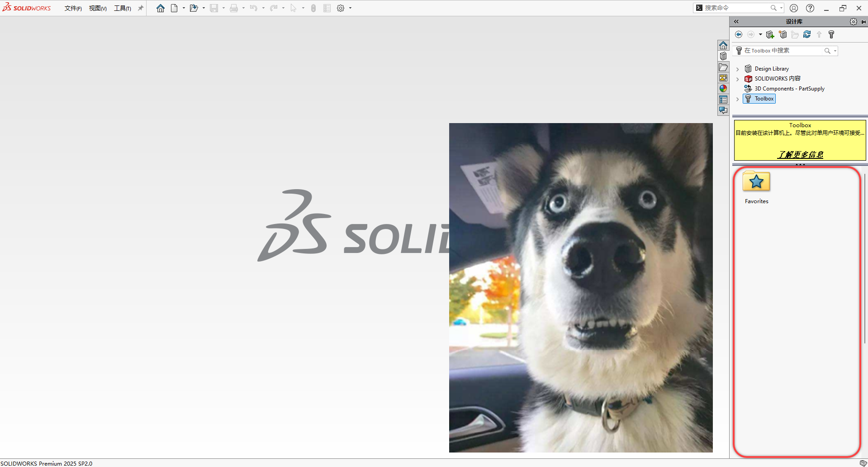Click Add File Location icon in Design Library
868x467 pixels.
[x=770, y=34]
